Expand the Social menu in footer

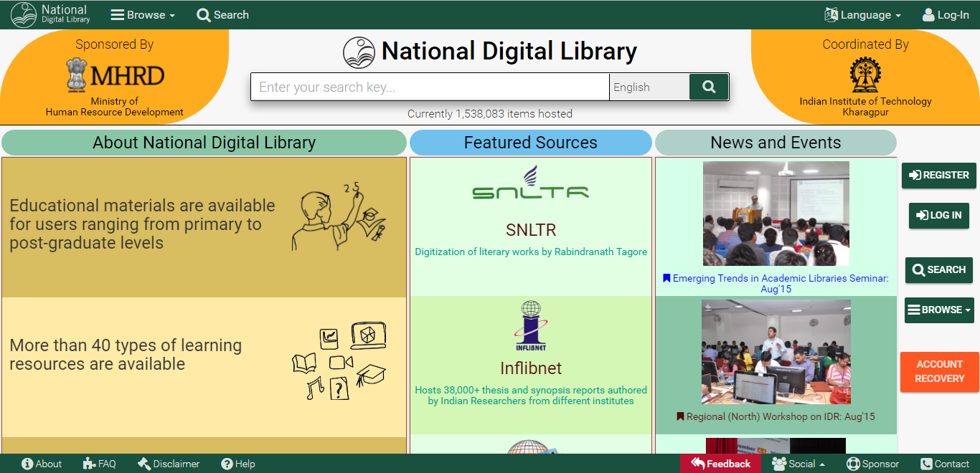798,464
